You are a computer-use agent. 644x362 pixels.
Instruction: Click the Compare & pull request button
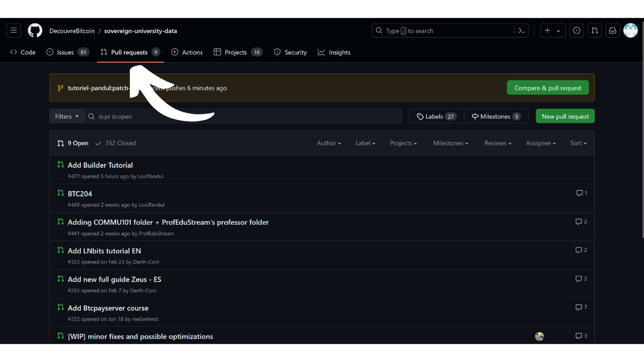click(x=548, y=88)
